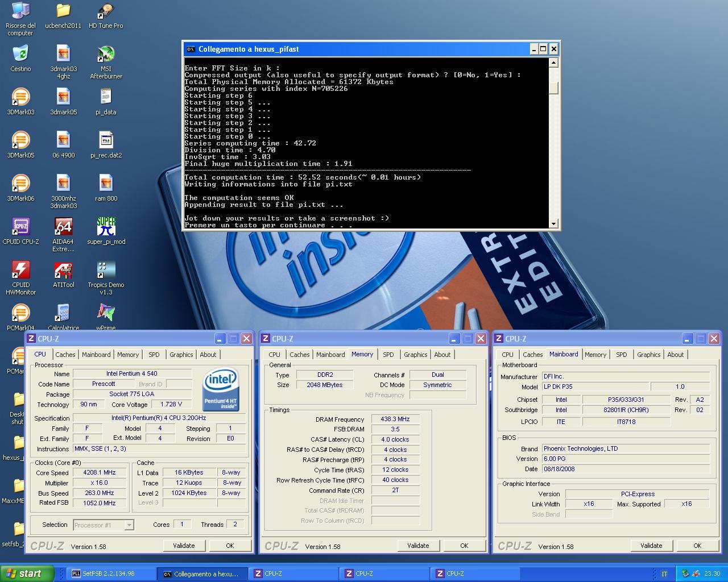This screenshot has width=728, height=582.
Task: Click the first CPU-Z taskbar item
Action: (294, 573)
